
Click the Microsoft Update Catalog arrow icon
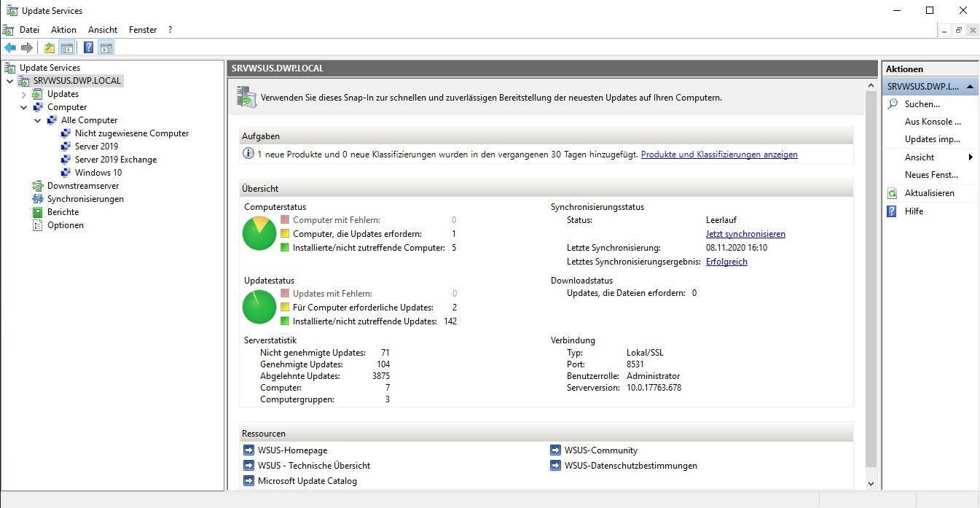[248, 481]
